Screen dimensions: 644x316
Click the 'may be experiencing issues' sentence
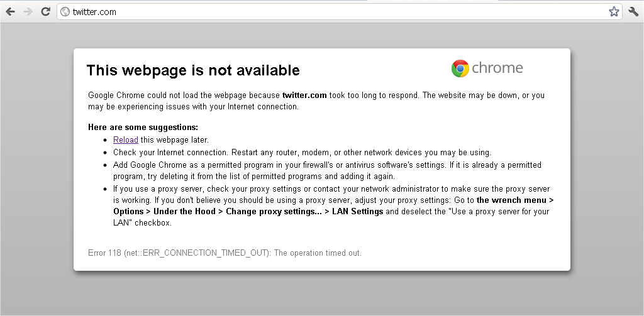(193, 107)
